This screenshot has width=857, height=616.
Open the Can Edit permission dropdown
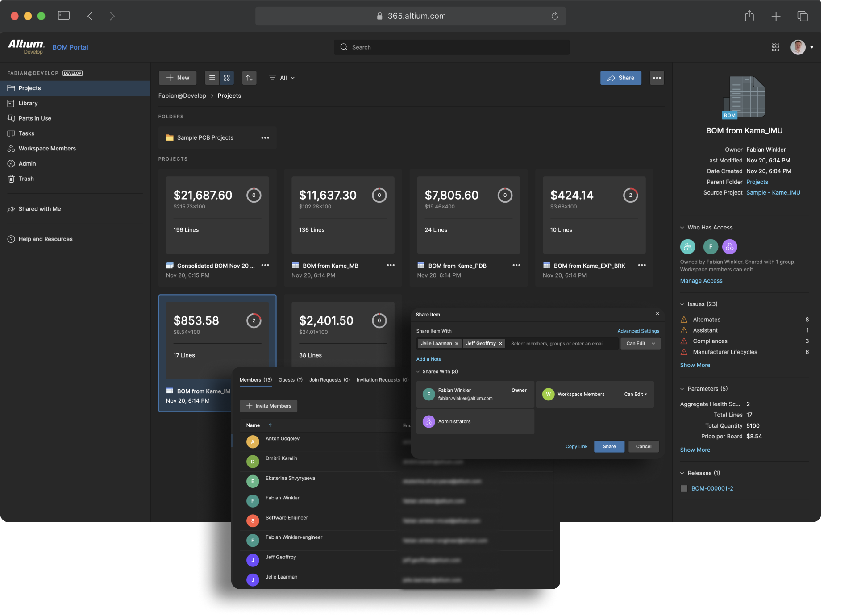(x=640, y=344)
